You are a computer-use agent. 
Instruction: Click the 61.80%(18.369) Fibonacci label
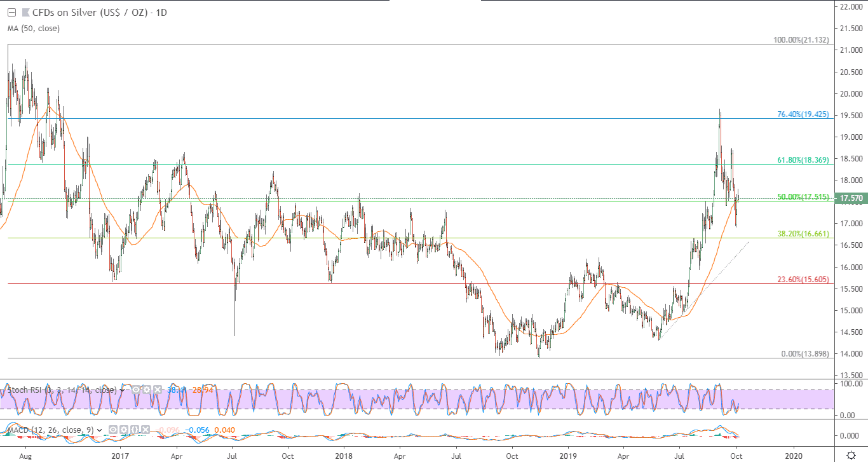(x=803, y=161)
